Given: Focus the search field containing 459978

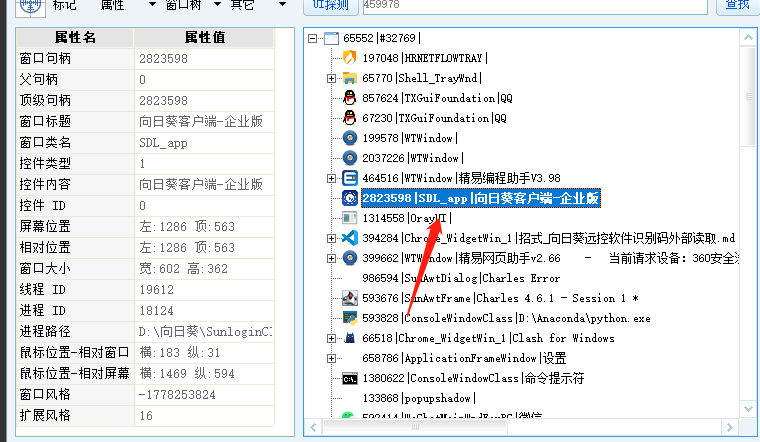Looking at the screenshot, I should click(535, 5).
